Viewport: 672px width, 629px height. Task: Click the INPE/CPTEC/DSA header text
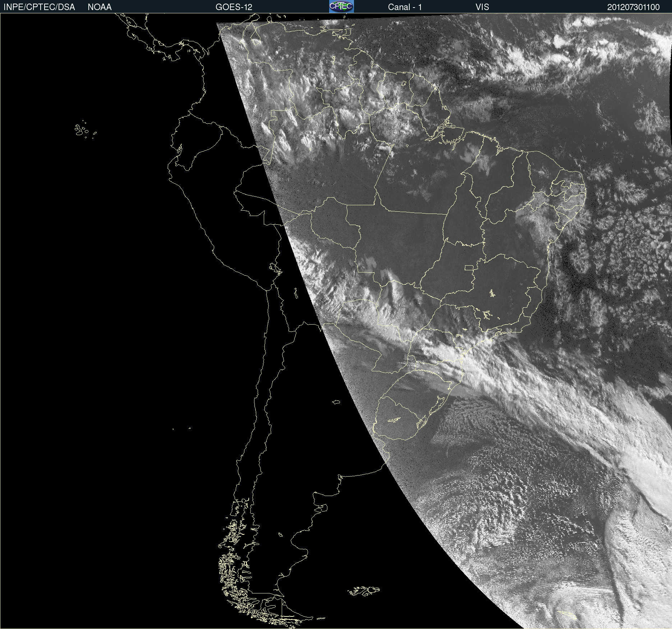[x=39, y=7]
